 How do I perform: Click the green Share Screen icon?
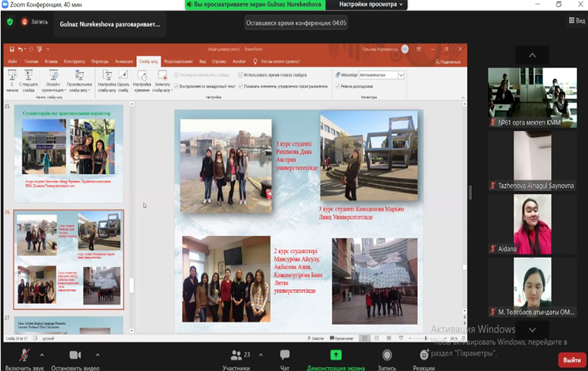pyautogui.click(x=336, y=355)
